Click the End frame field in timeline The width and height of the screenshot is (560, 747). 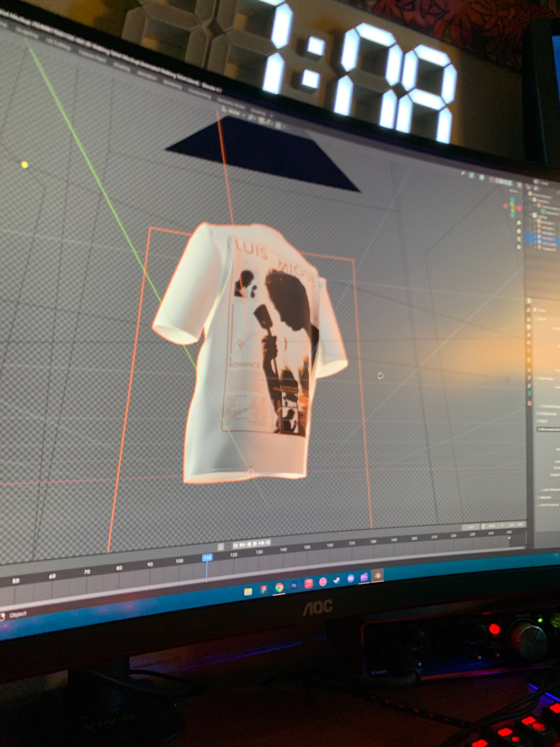click(516, 525)
